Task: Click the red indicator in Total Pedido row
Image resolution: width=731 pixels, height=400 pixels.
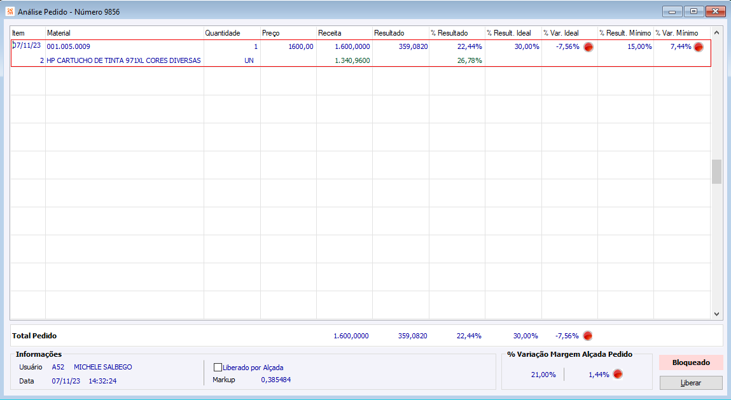Action: point(588,336)
